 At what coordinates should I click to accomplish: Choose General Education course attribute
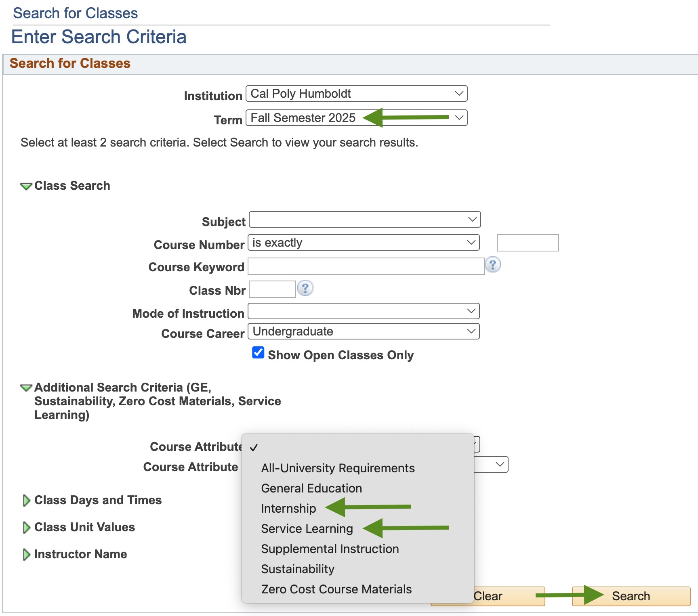(x=311, y=488)
